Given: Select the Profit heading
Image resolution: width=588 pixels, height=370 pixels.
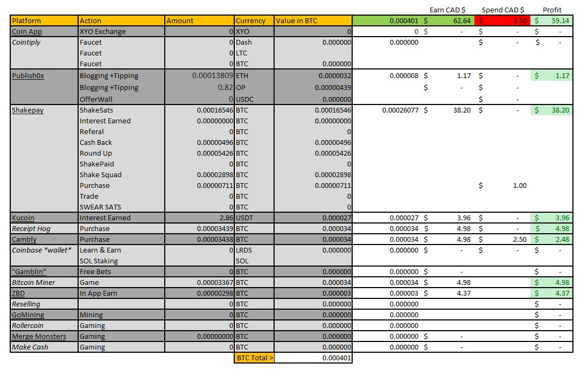Looking at the screenshot, I should pyautogui.click(x=552, y=10).
